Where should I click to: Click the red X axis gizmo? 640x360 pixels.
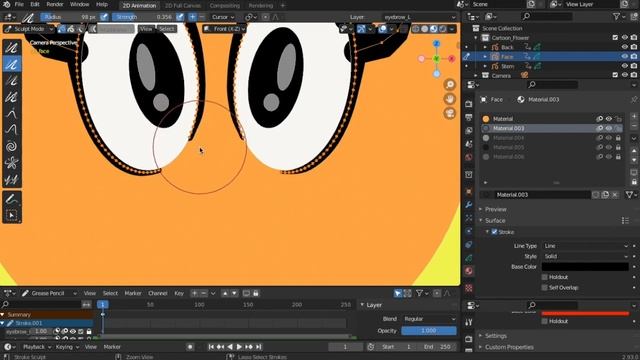(451, 59)
